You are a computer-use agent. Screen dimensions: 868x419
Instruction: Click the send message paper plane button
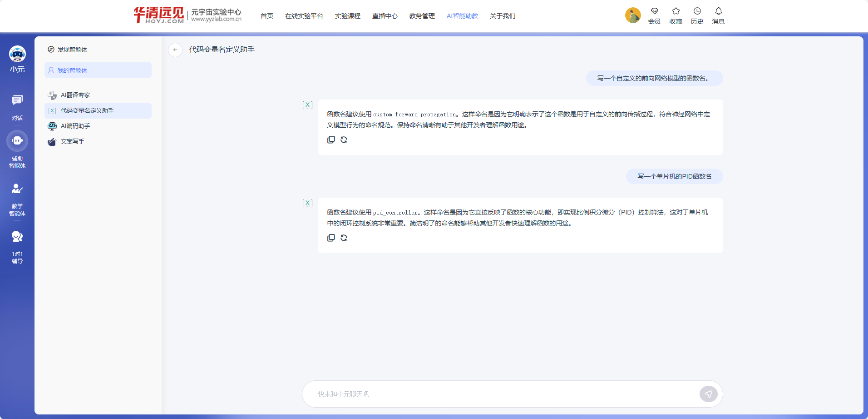pyautogui.click(x=708, y=394)
